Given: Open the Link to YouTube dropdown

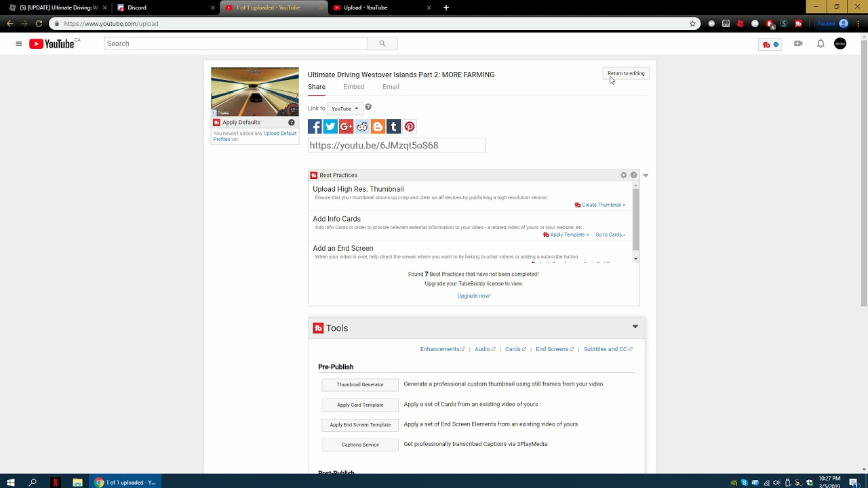Looking at the screenshot, I should pos(344,108).
